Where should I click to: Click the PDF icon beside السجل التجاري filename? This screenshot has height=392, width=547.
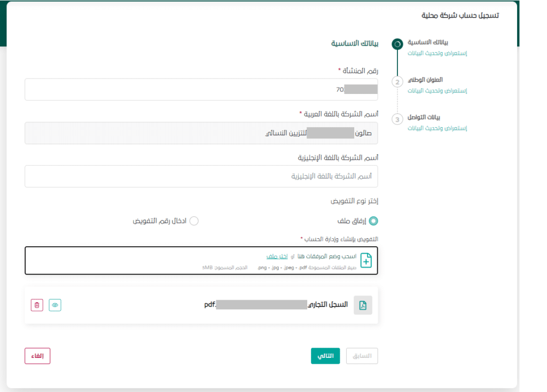point(363,304)
